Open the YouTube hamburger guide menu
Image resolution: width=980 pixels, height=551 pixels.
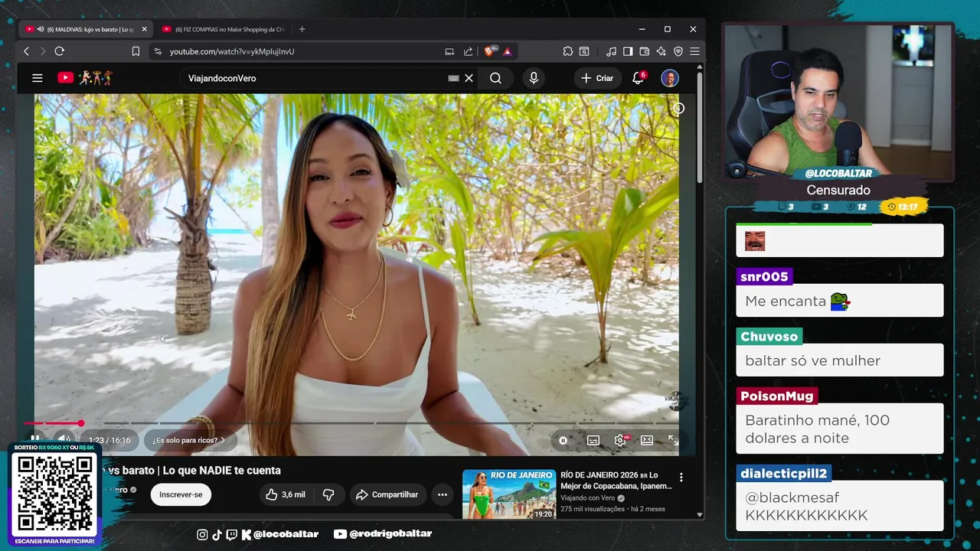[37, 78]
